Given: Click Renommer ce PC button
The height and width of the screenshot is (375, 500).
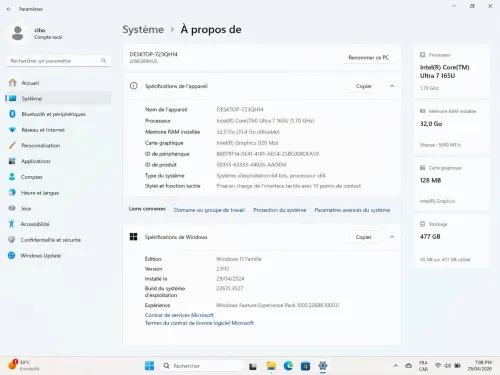Looking at the screenshot, I should pyautogui.click(x=369, y=57).
